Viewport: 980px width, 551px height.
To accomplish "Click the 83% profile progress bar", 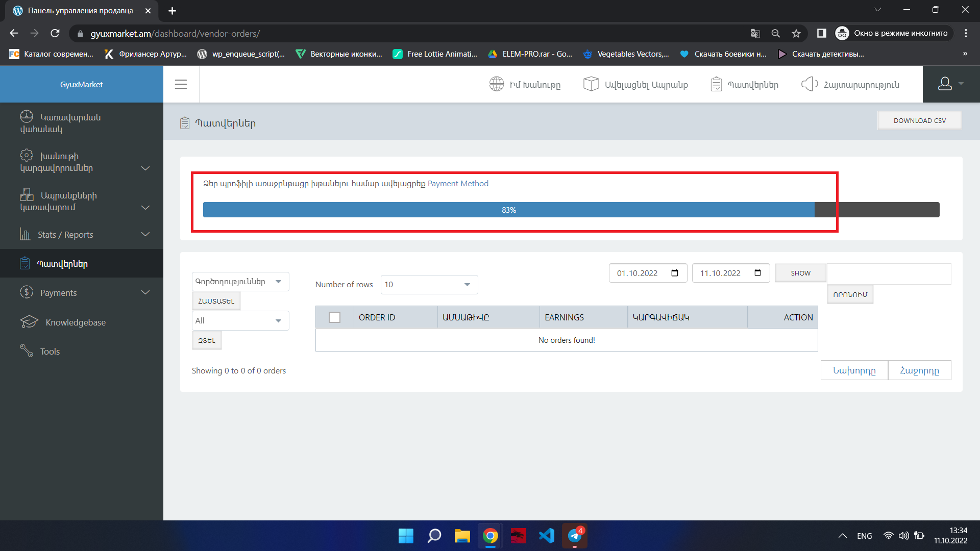I will (508, 210).
